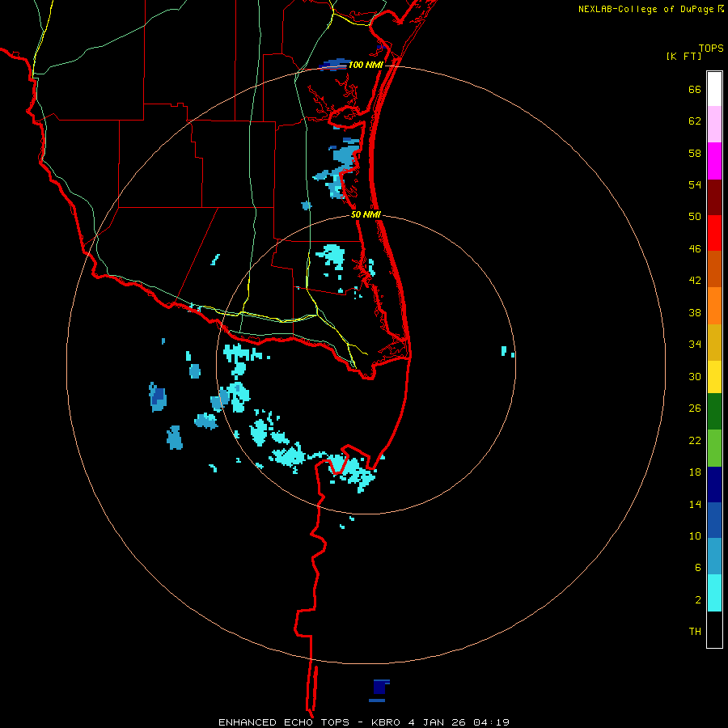728x728 pixels.
Task: Click the gold legend swatch
Action: tap(714, 343)
